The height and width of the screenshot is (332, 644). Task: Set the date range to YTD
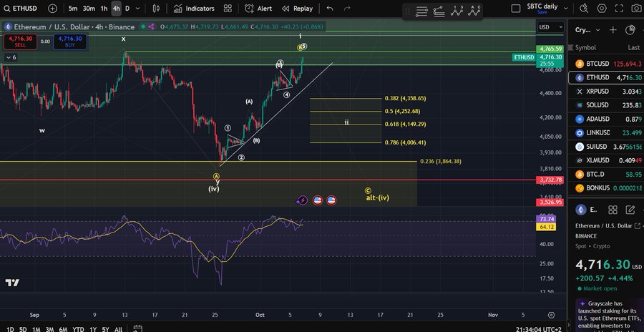click(78, 329)
